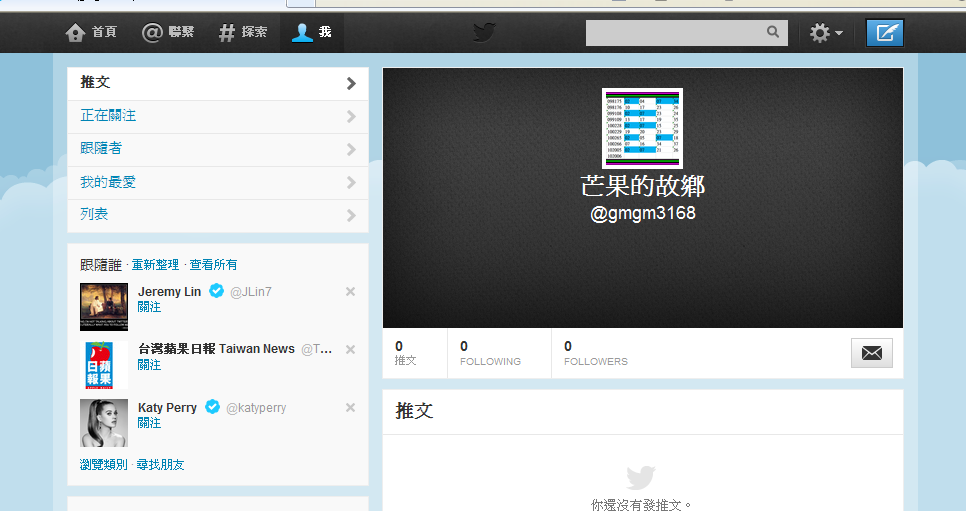The height and width of the screenshot is (511, 966).
Task: Dismiss 台灣蘋果日報 follow suggestion
Action: pyautogui.click(x=350, y=350)
